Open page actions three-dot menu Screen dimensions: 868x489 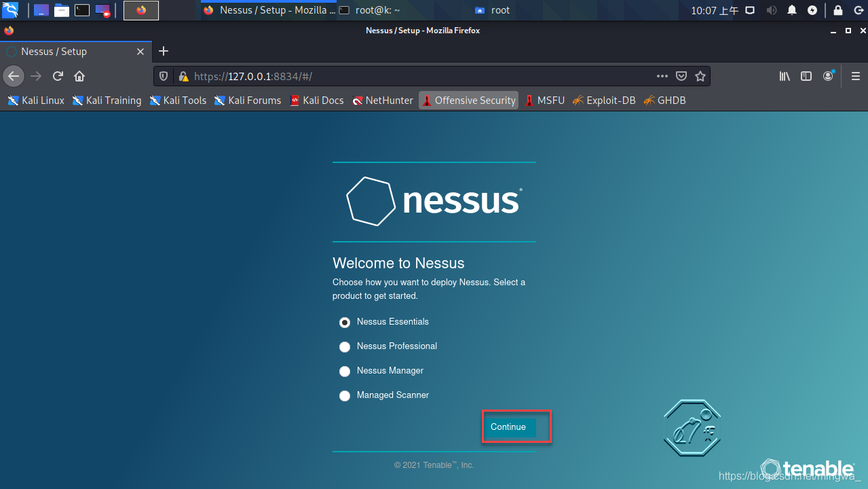662,76
